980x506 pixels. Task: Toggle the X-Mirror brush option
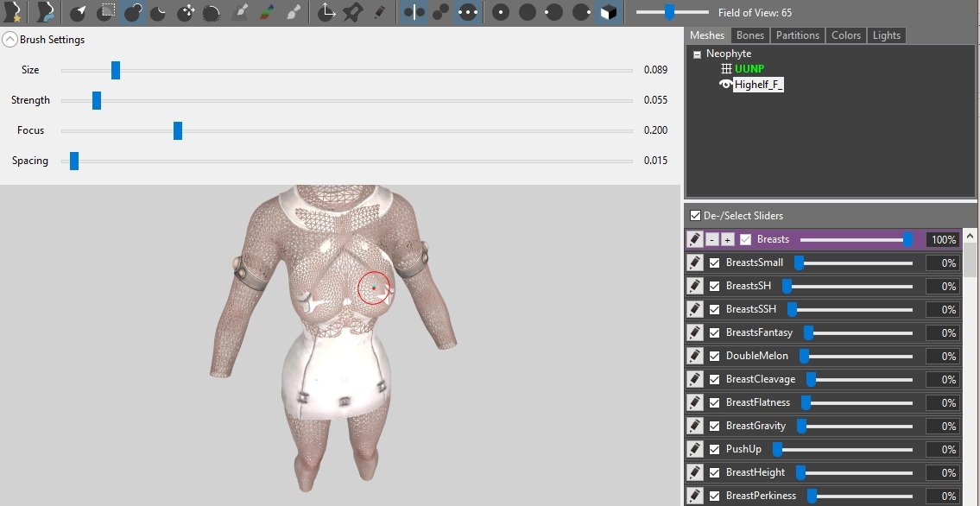point(414,12)
